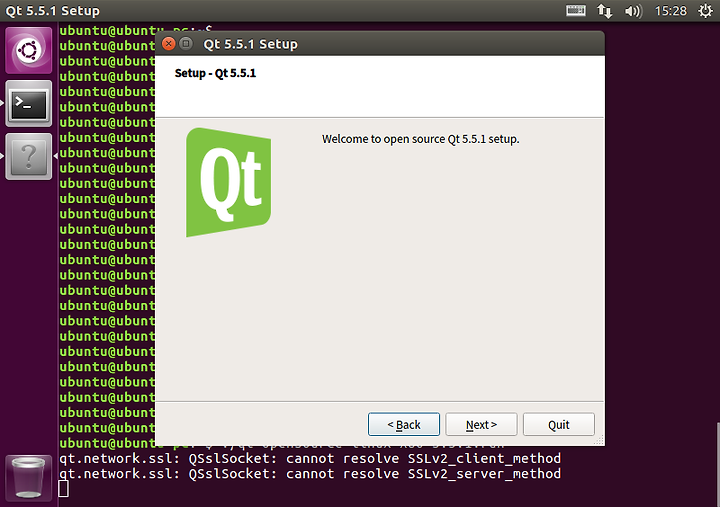Click the clock showing 15:28

[x=670, y=11]
